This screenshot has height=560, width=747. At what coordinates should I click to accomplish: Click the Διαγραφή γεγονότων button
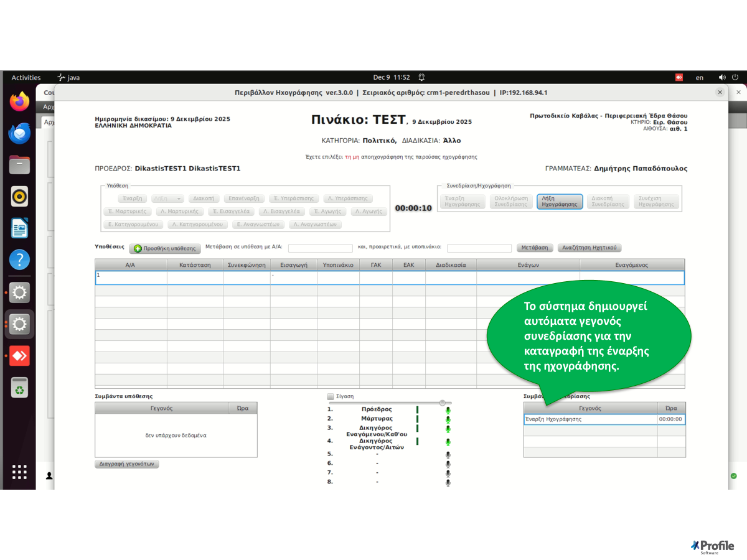[x=127, y=464]
